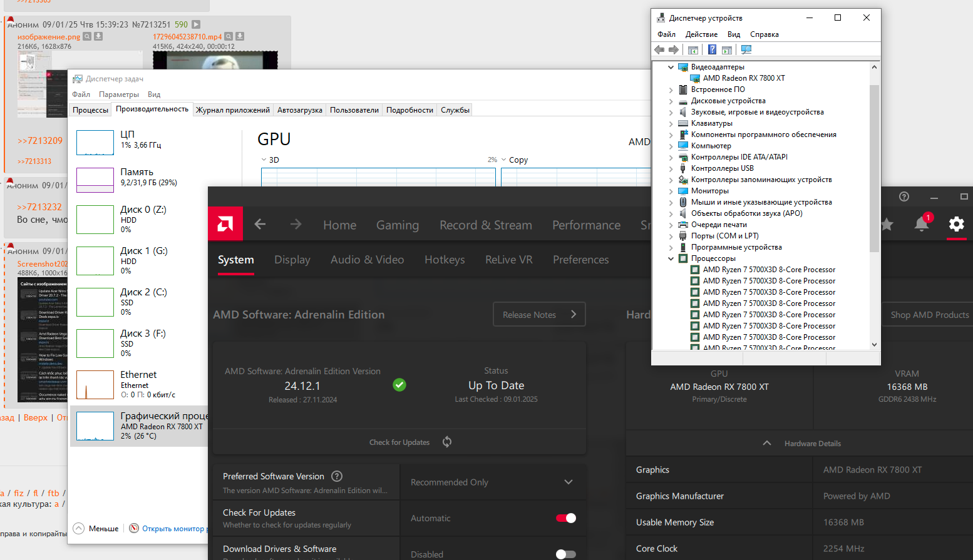
Task: Click the action pane icon in Device Manager toolbar
Action: click(727, 49)
